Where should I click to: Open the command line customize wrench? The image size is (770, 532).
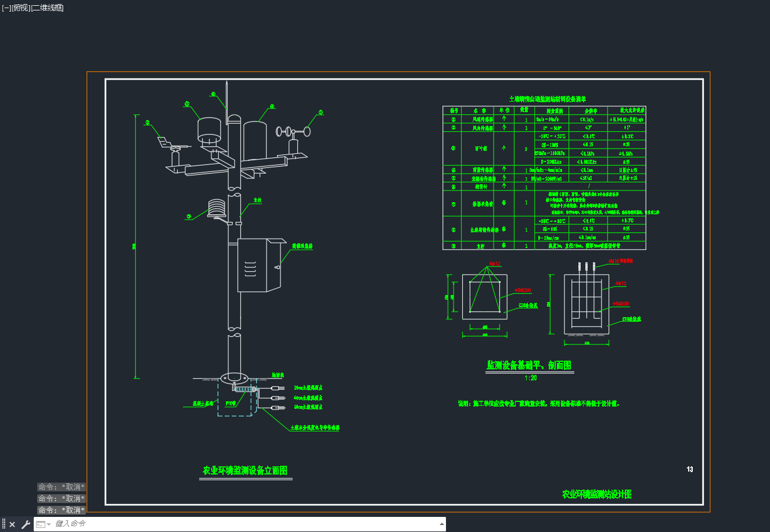click(26, 524)
